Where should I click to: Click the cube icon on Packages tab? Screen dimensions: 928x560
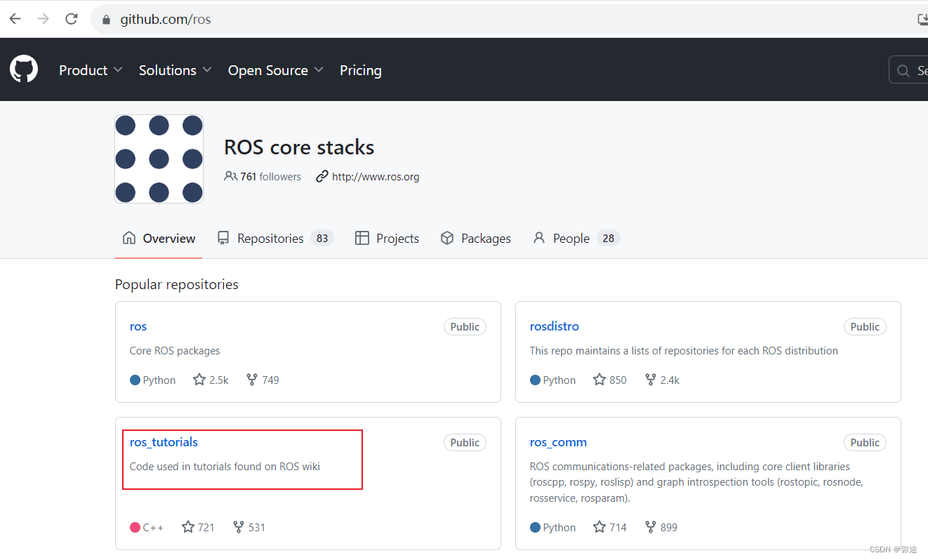point(447,238)
